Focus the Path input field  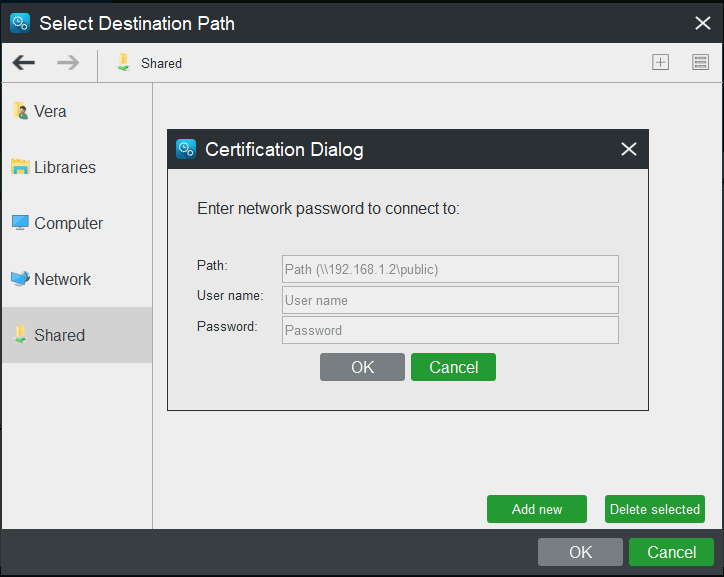coord(450,269)
